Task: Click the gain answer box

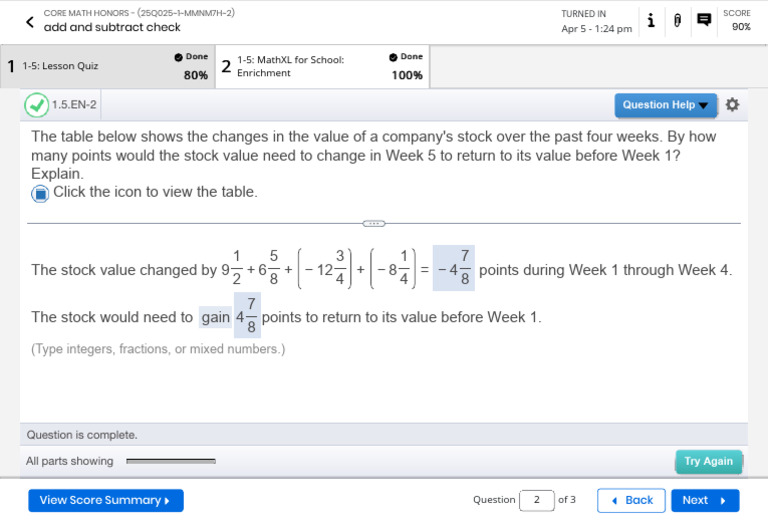Action: tap(215, 317)
